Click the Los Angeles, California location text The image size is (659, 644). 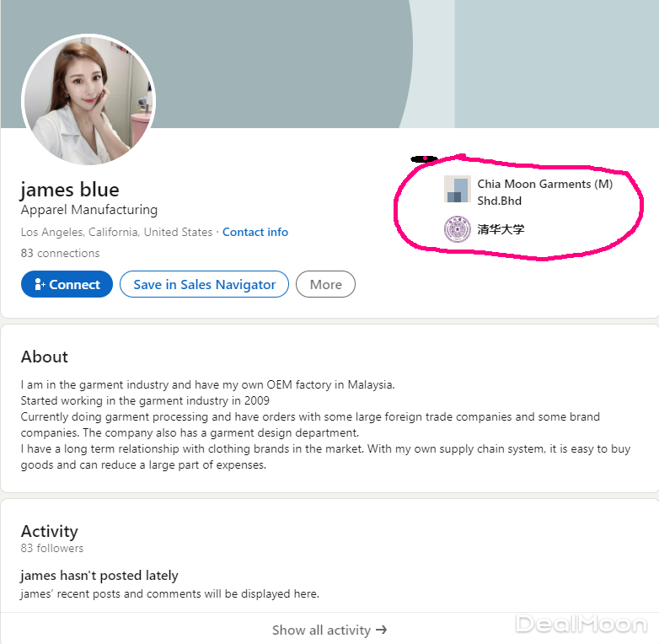click(x=116, y=232)
